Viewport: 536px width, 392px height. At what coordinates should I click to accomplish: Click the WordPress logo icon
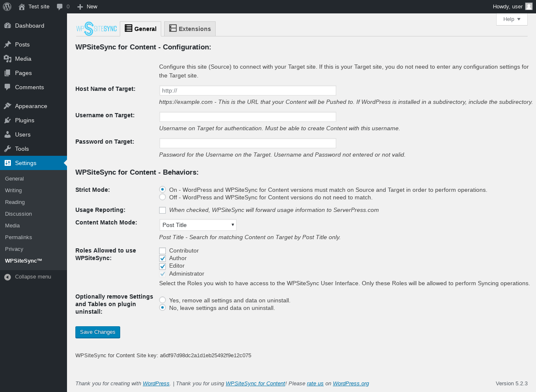[x=7, y=7]
